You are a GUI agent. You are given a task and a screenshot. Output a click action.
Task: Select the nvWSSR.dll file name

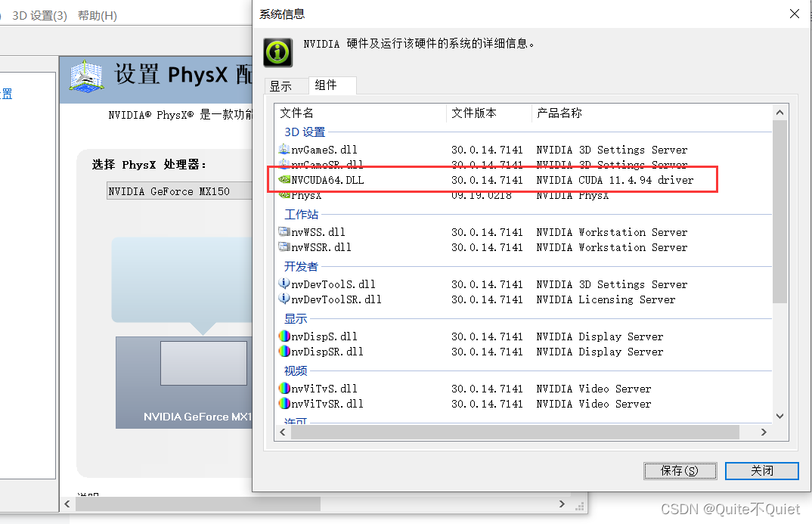tap(321, 247)
